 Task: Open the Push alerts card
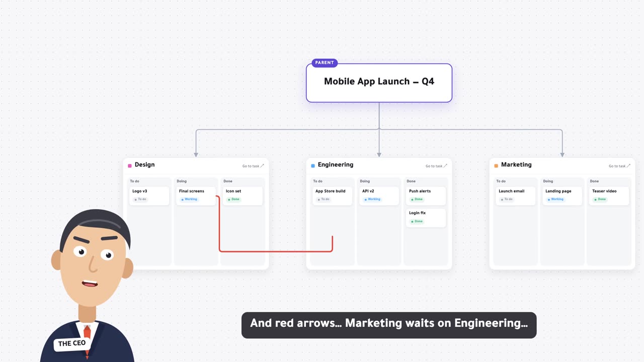click(426, 196)
